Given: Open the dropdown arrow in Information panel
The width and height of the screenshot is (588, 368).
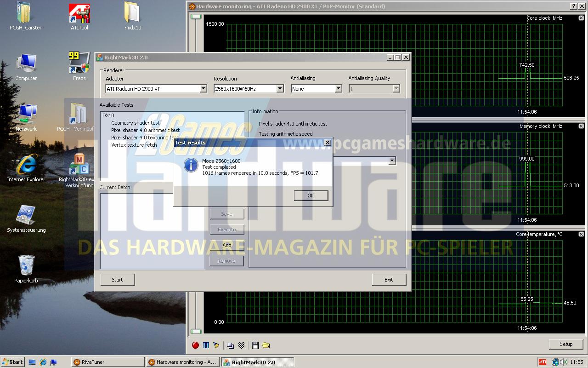Looking at the screenshot, I should coord(392,161).
